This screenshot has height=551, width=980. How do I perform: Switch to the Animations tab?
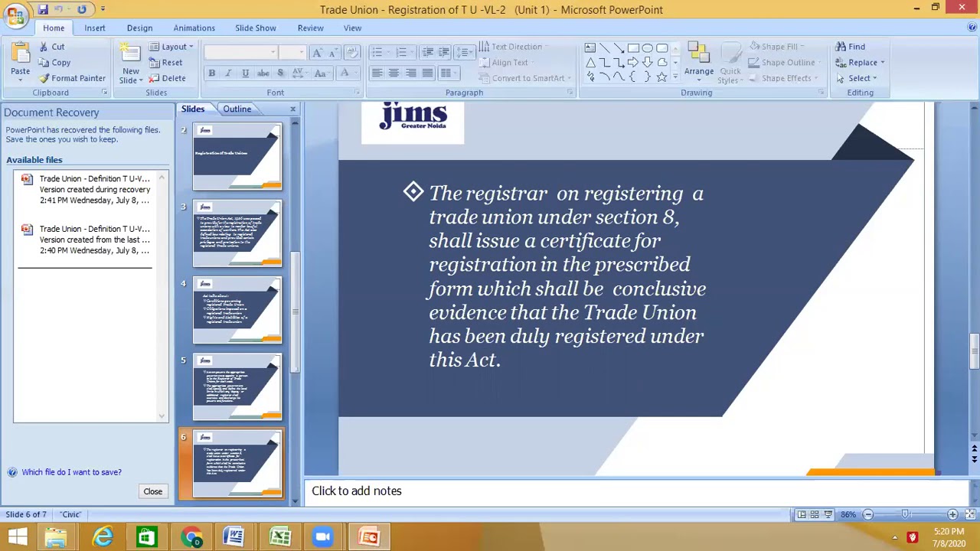coord(194,28)
